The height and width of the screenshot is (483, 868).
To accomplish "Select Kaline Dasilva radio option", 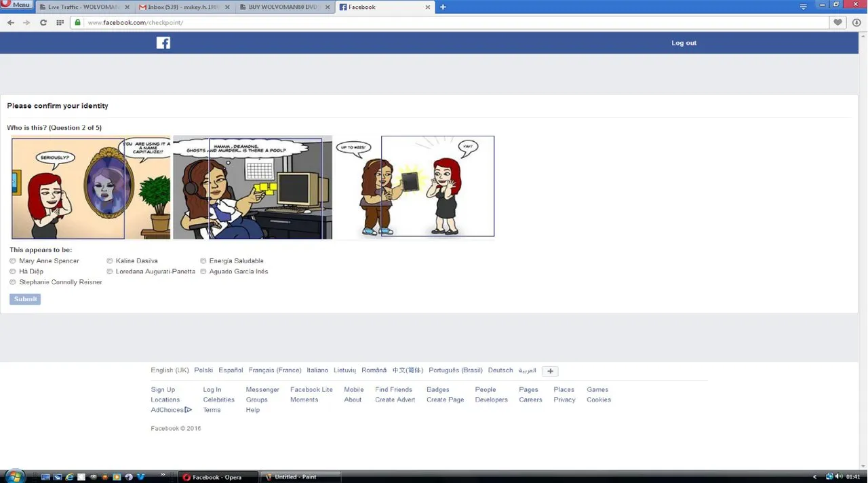I will click(x=110, y=260).
